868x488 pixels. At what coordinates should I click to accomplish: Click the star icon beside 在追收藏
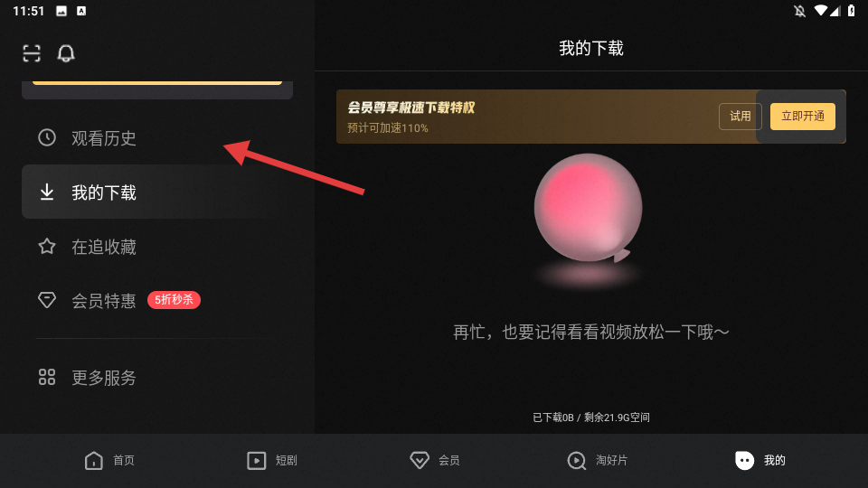(x=47, y=246)
